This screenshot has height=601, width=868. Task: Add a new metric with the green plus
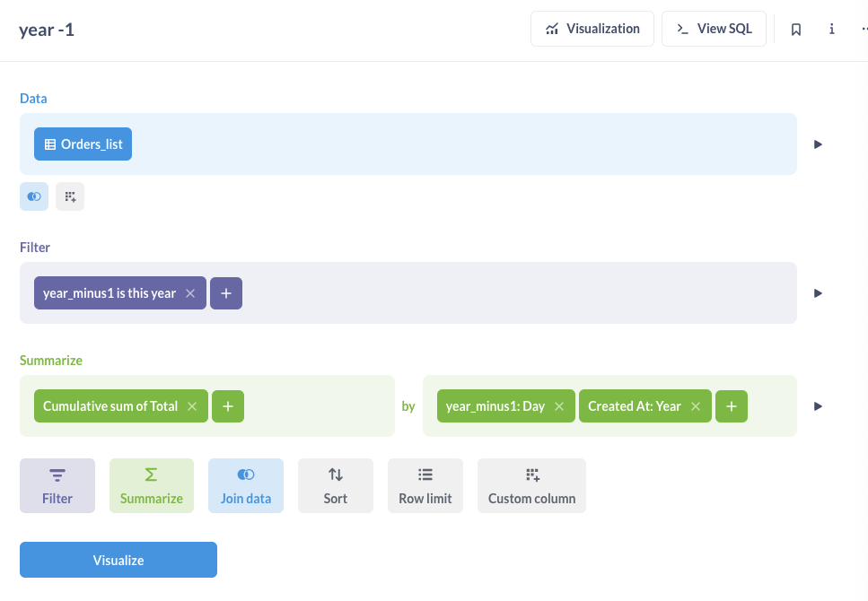click(x=228, y=406)
